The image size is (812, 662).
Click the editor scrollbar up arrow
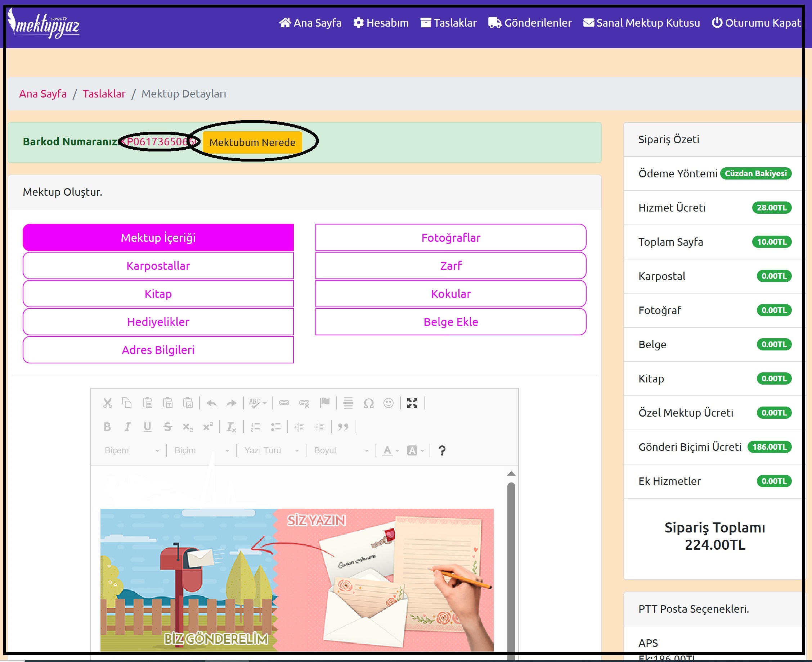511,474
